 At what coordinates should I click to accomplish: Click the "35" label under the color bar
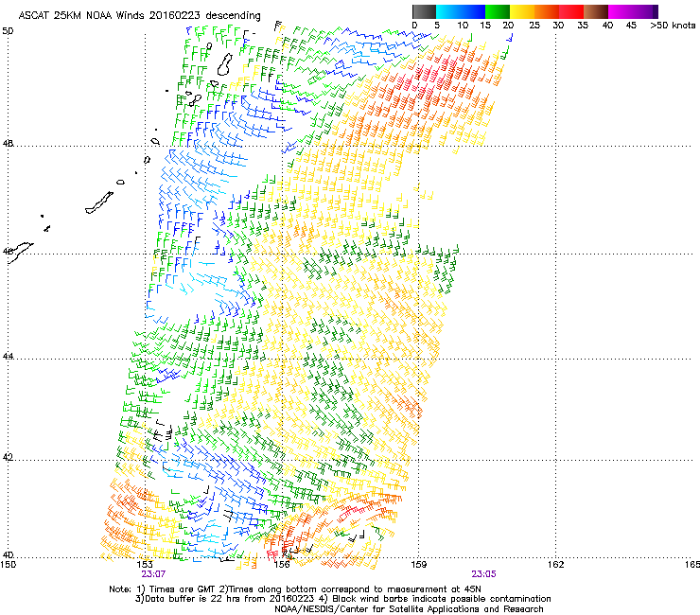(583, 26)
